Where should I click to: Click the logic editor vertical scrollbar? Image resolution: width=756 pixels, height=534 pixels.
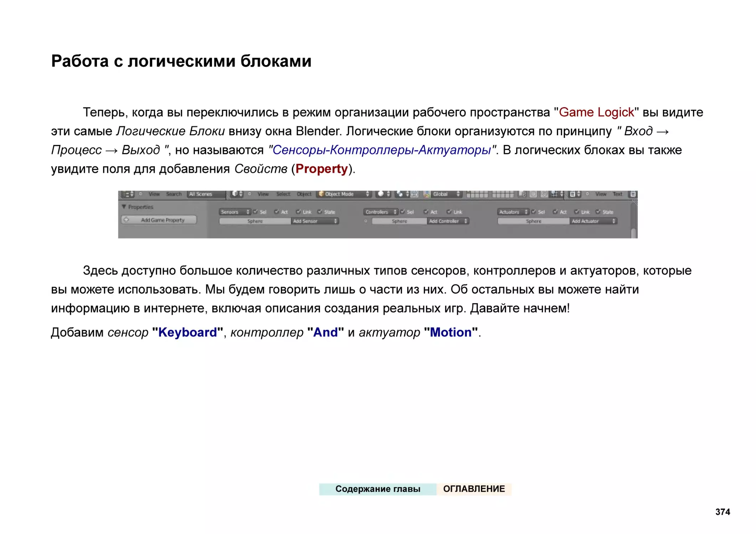[x=633, y=233]
